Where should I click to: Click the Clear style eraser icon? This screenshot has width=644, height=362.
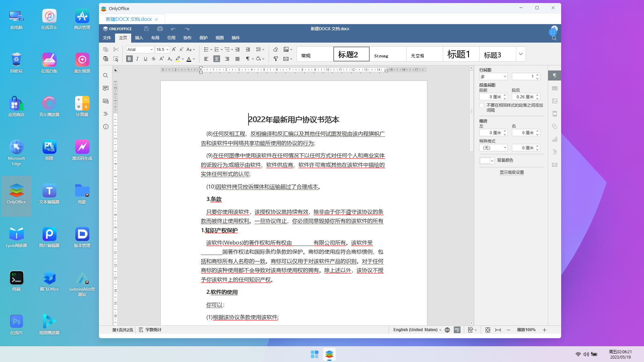[x=276, y=50]
